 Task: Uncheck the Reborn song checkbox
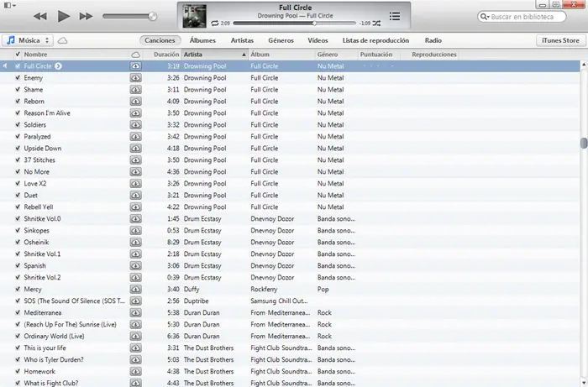click(x=18, y=101)
